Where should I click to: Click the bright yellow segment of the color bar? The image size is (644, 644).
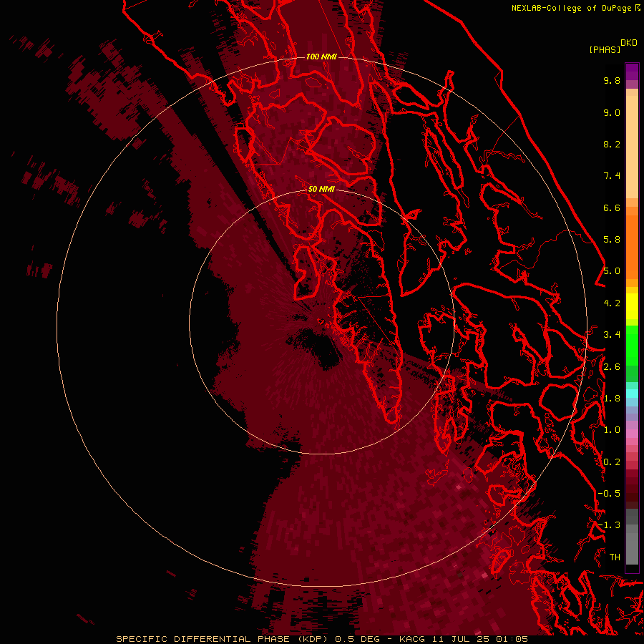632,306
